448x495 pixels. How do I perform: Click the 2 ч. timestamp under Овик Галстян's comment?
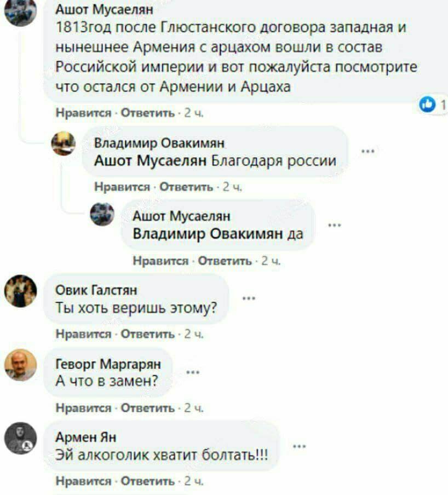point(194,334)
